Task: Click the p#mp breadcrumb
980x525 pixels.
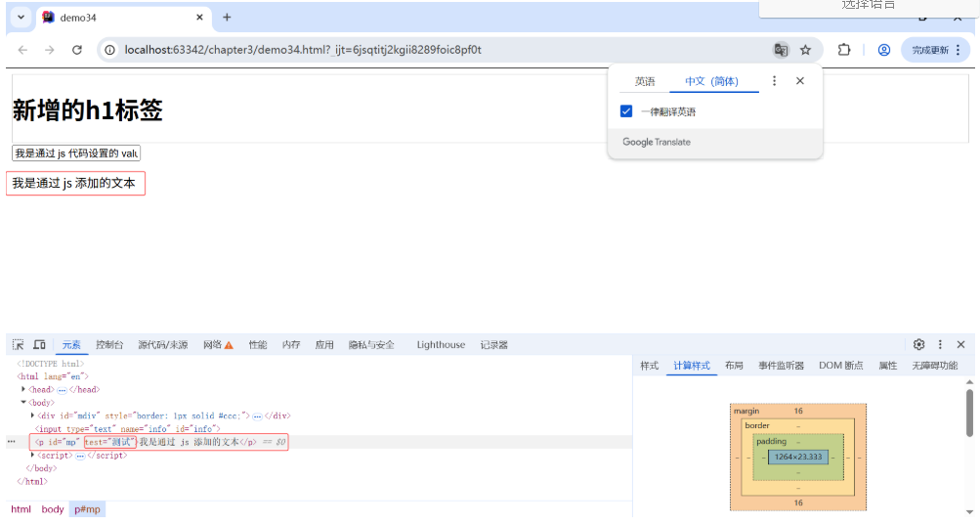Action: [87, 509]
